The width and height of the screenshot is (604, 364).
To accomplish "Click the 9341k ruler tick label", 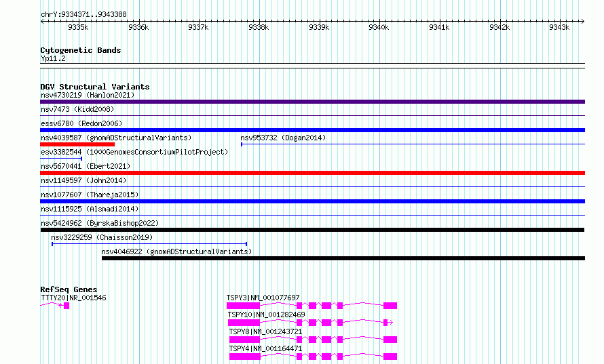I will click(x=439, y=27).
